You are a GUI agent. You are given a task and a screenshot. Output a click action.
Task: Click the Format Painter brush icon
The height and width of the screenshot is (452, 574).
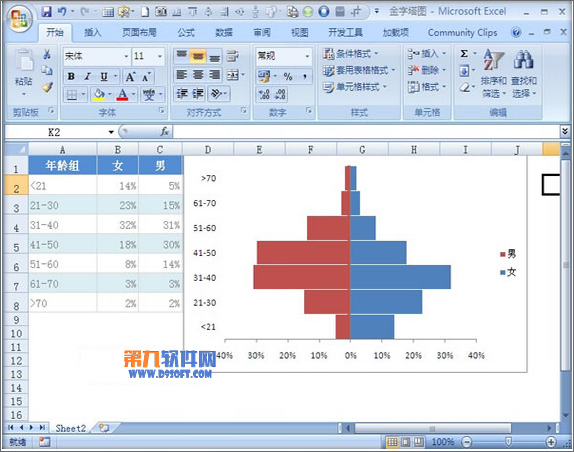47,87
